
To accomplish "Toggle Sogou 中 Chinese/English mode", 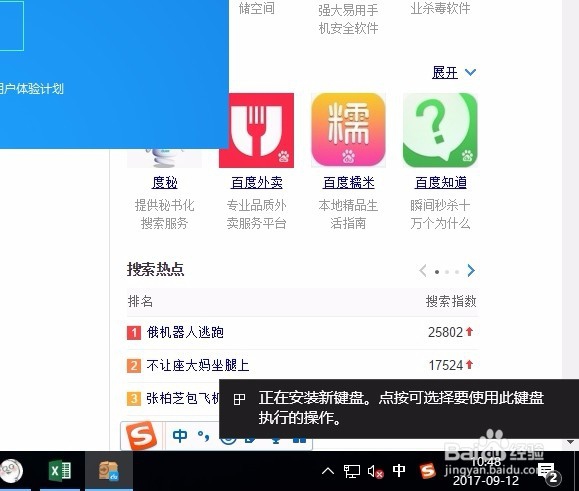I will pyautogui.click(x=180, y=436).
